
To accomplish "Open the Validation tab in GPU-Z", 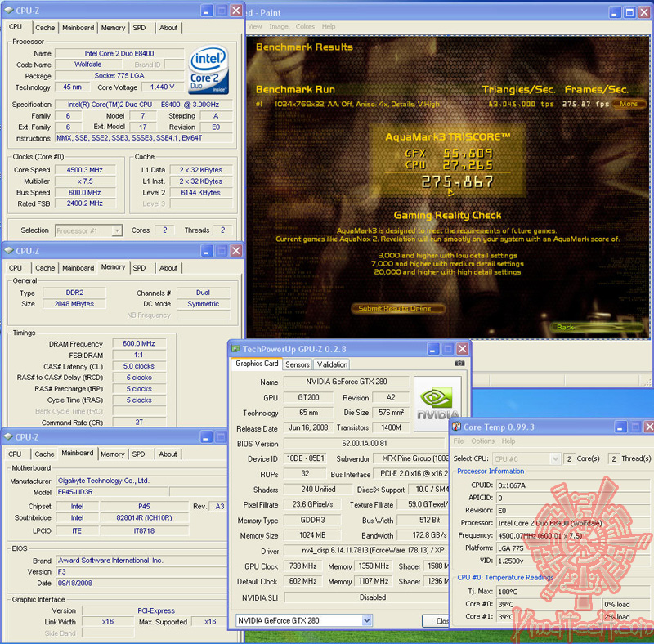I will tap(332, 364).
